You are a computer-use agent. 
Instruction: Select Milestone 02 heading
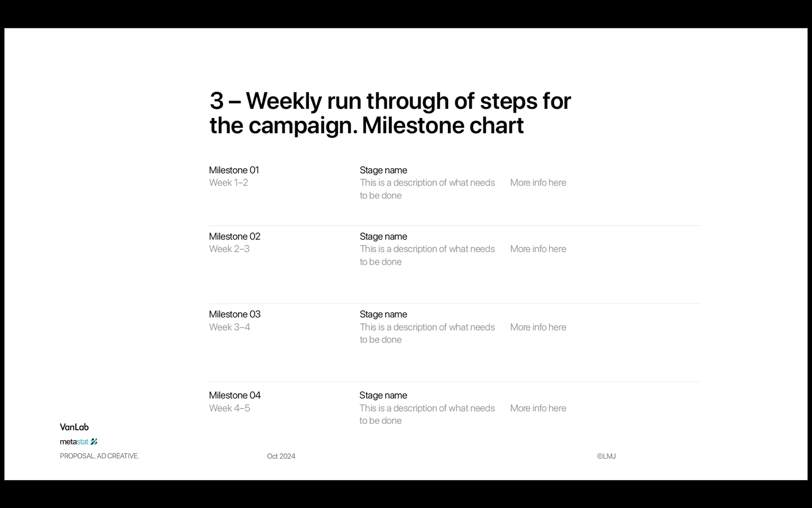point(235,236)
